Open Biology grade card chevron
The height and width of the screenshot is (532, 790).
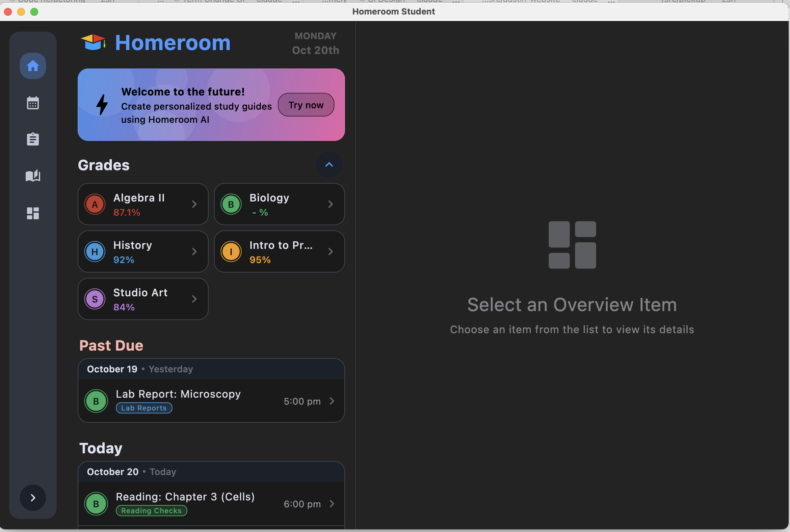pos(330,204)
